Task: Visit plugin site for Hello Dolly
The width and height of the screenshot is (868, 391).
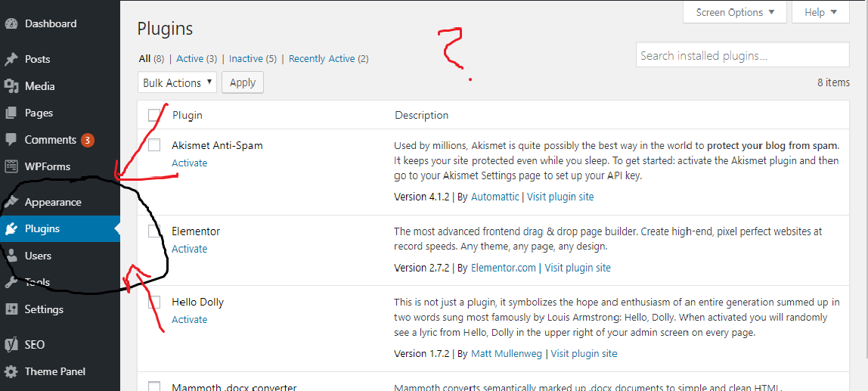Action: (x=584, y=353)
